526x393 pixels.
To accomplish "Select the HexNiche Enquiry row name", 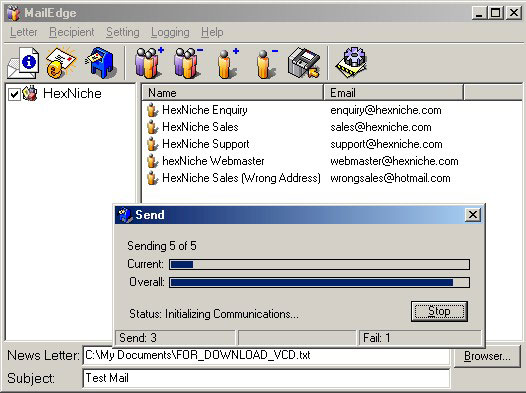I will [x=205, y=110].
